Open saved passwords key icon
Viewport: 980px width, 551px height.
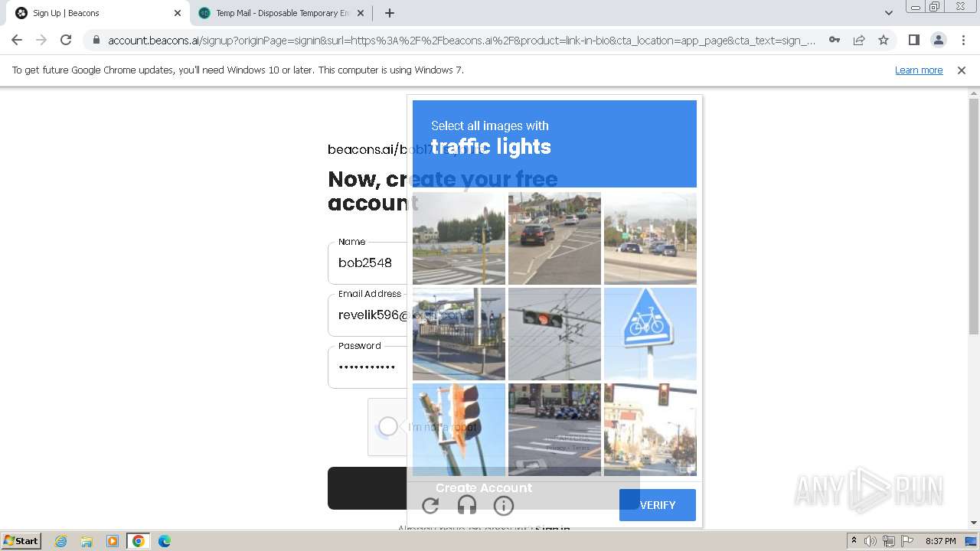[835, 40]
